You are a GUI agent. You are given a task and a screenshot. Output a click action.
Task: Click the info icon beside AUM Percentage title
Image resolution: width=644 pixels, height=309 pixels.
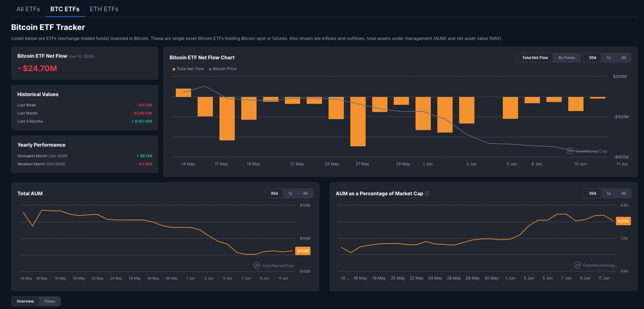427,194
